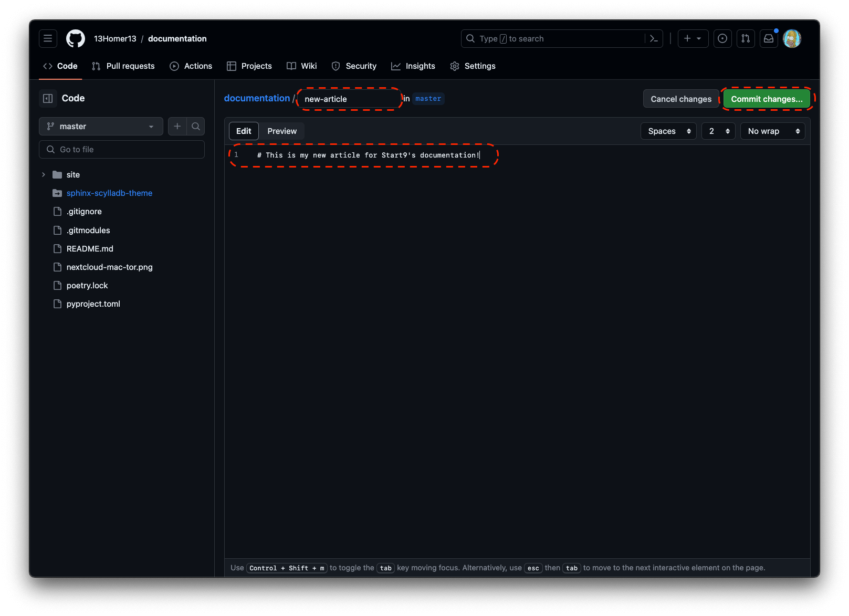Open the No wrap line mode dropdown
The width and height of the screenshot is (849, 616).
pos(772,131)
